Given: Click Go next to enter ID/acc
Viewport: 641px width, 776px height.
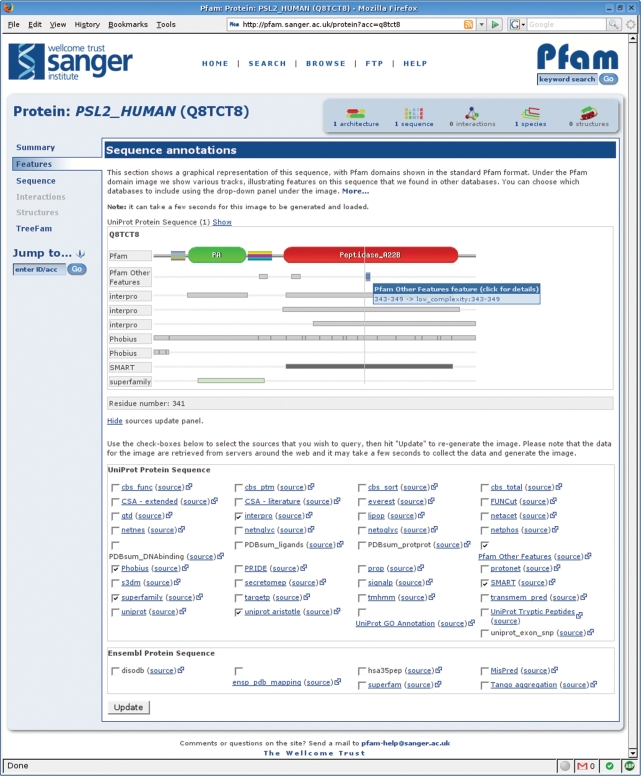Looking at the screenshot, I should 77,269.
